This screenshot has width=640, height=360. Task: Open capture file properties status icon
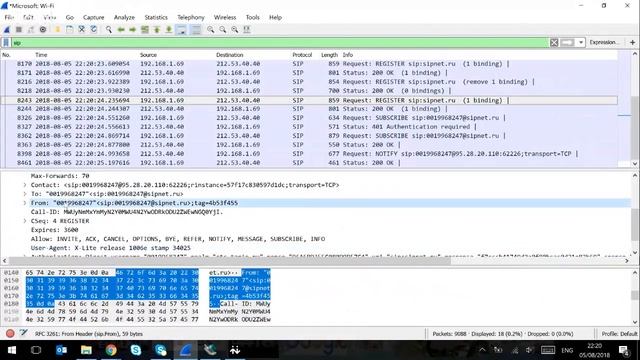click(23, 333)
